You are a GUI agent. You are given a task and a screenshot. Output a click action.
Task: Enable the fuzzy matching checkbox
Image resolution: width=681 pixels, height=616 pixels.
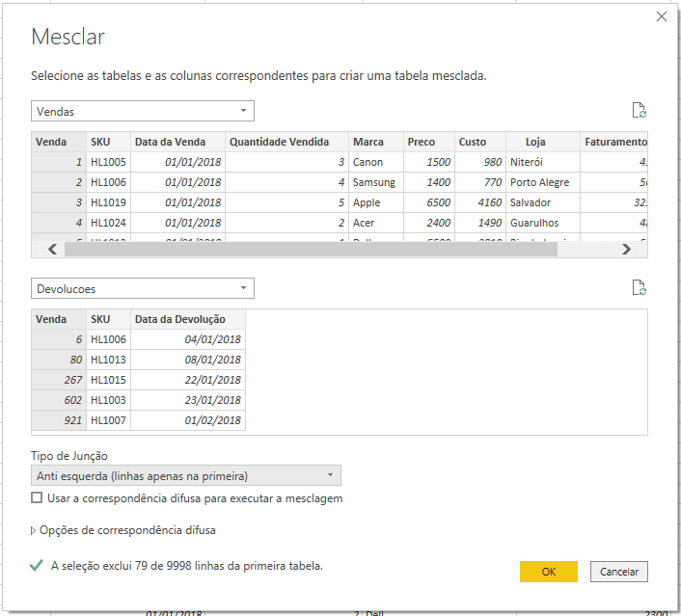point(37,498)
